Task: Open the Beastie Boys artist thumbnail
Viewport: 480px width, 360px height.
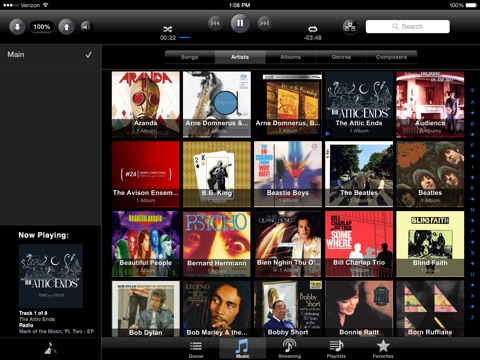Action: tap(288, 174)
